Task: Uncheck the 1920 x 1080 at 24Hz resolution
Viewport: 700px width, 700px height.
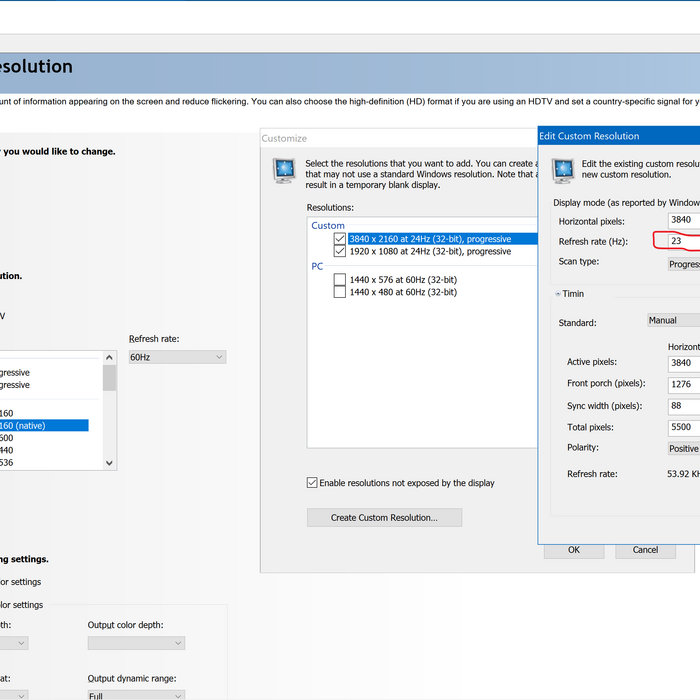Action: (x=340, y=251)
